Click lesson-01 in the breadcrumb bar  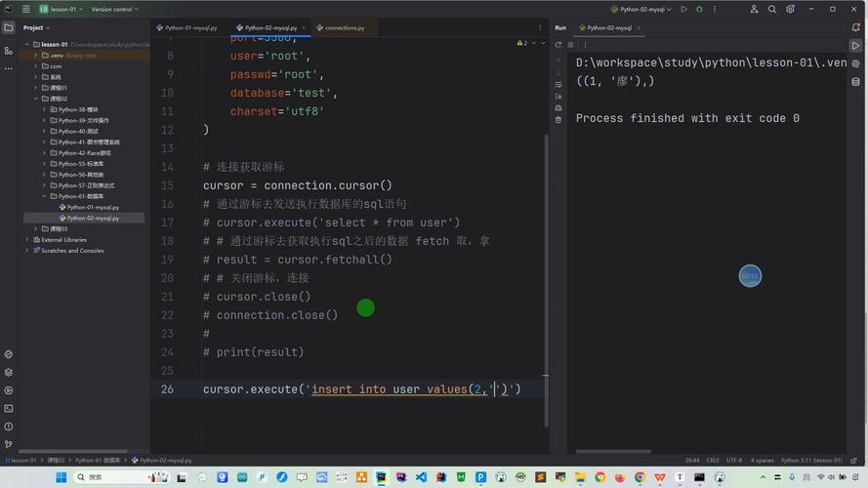21,461
